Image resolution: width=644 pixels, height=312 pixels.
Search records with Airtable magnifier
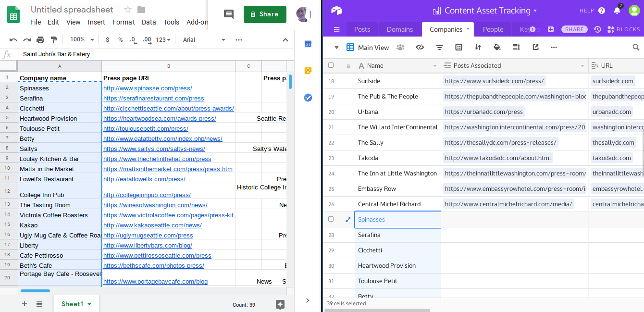pos(636,47)
